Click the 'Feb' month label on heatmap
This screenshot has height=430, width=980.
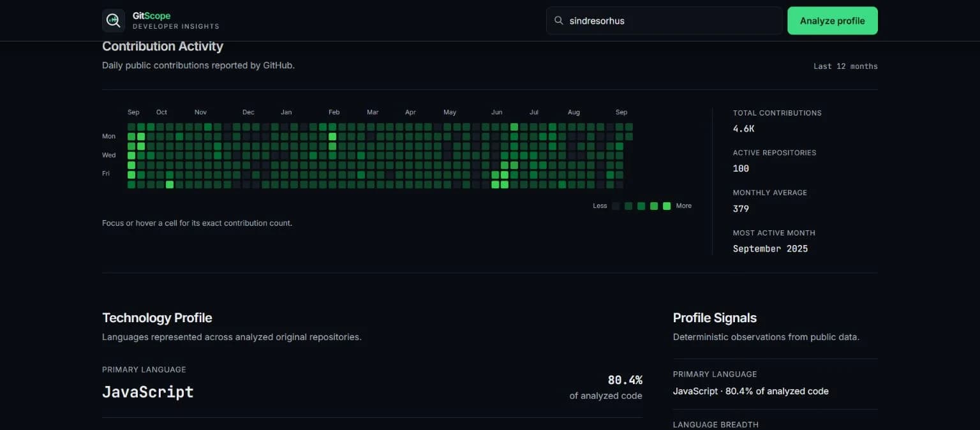coord(334,112)
